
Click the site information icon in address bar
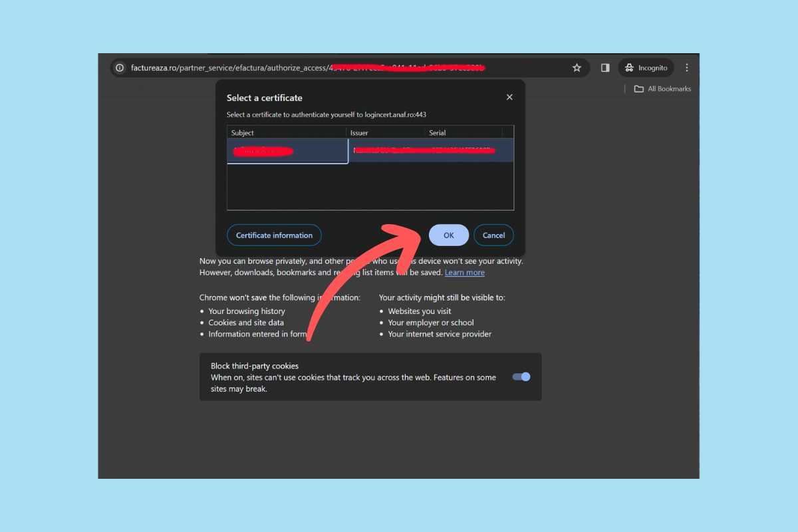click(120, 68)
